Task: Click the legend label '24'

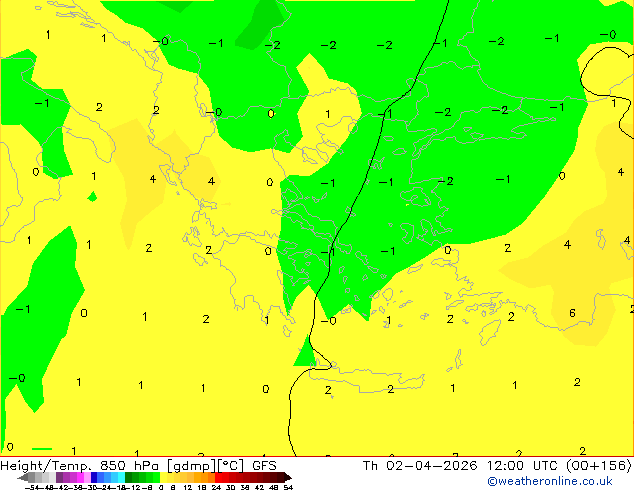Action: pyautogui.click(x=216, y=488)
